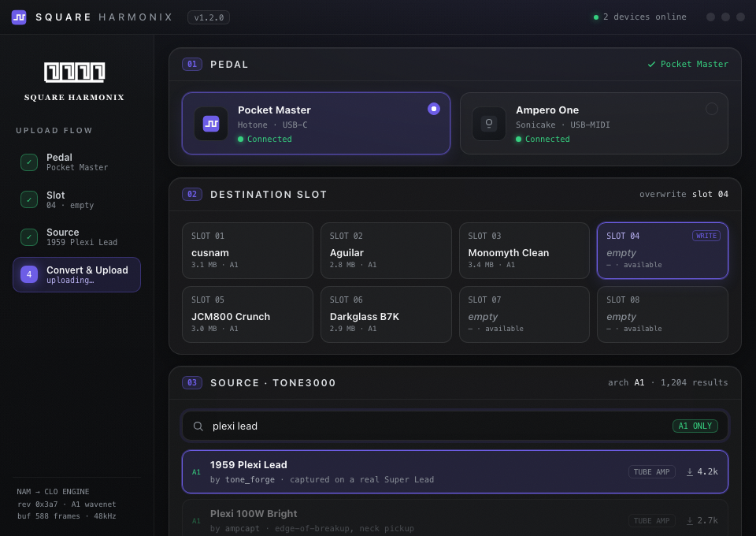
Task: Toggle the A1 ONLY filter
Action: coord(695,426)
